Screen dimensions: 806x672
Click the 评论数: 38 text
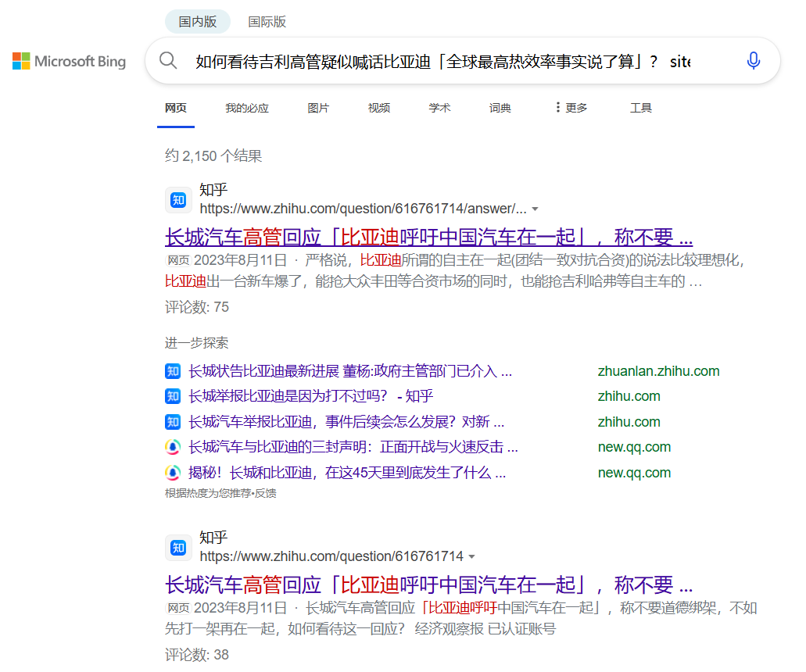pyautogui.click(x=197, y=655)
